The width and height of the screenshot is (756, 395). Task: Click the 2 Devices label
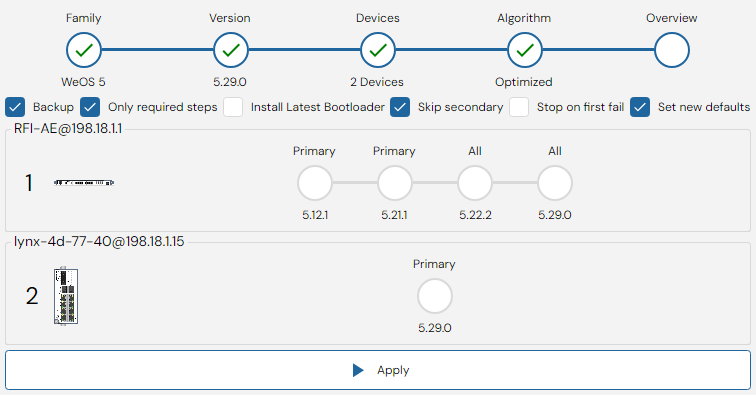[x=377, y=82]
